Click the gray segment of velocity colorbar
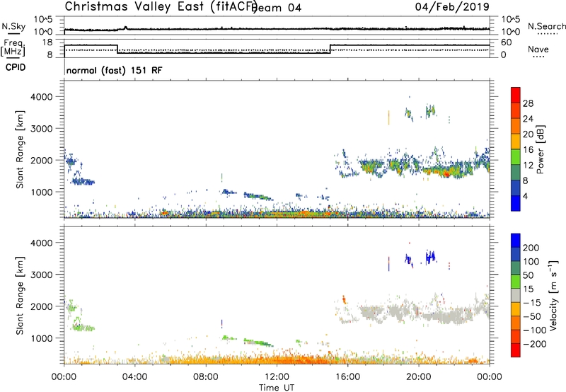 coord(516,295)
